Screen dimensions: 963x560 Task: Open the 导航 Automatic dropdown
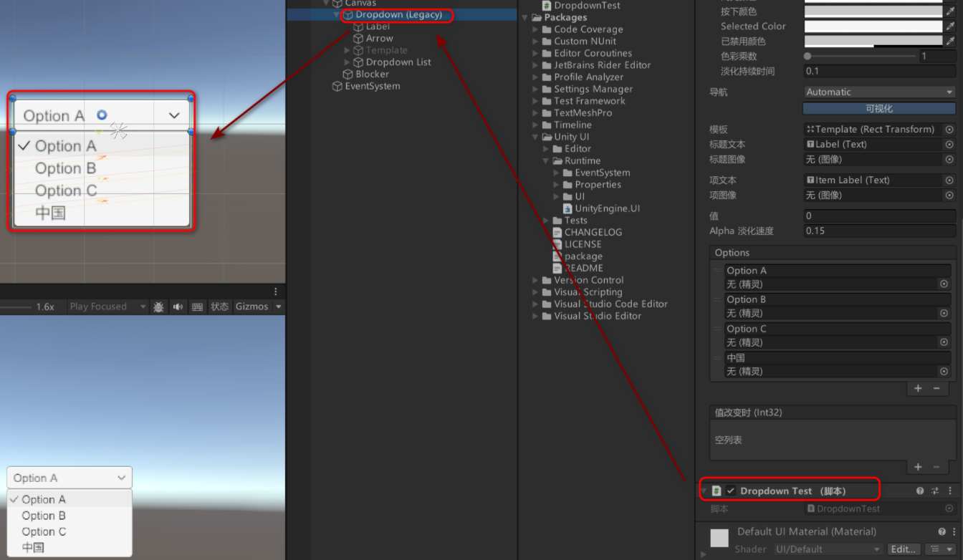[880, 92]
